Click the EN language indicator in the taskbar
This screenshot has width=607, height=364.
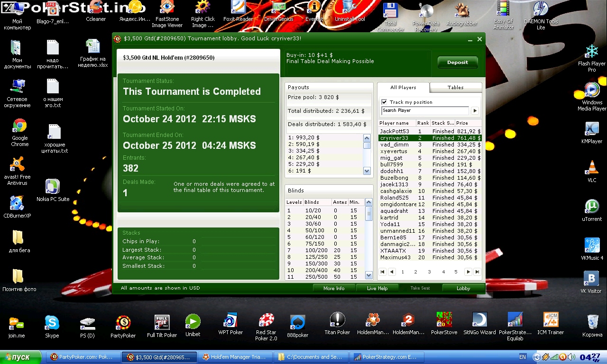523,357
